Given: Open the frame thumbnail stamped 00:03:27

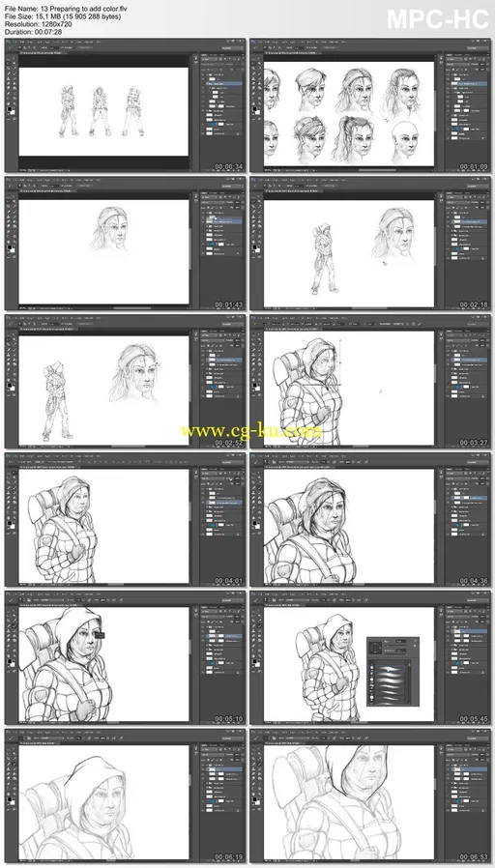Looking at the screenshot, I should pyautogui.click(x=370, y=382).
